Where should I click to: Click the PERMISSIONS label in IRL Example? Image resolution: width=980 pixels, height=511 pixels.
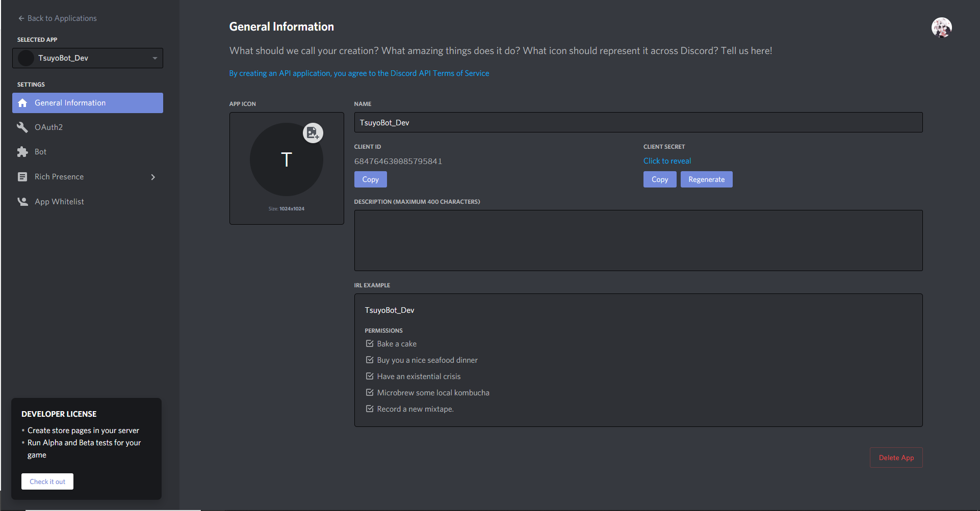tap(383, 331)
